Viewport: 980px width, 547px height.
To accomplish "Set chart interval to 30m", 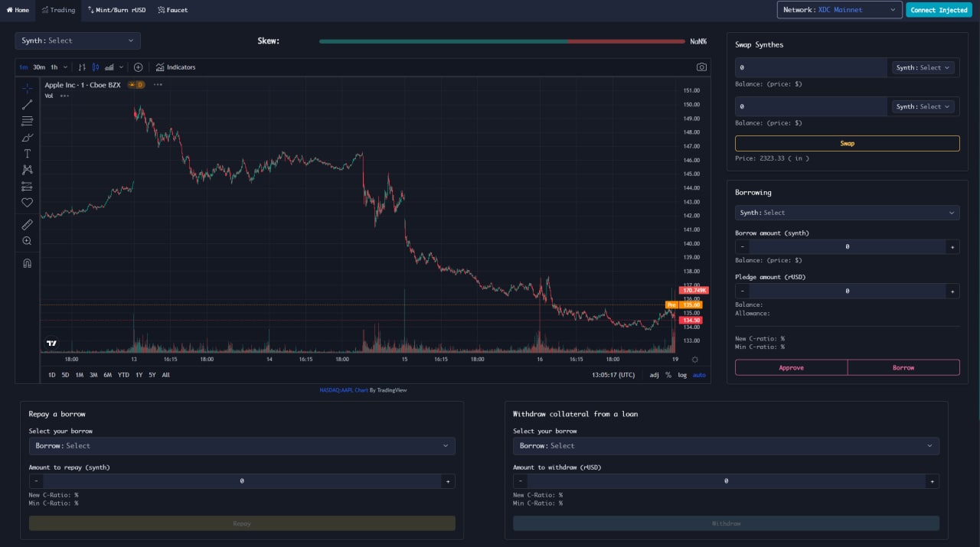I will [39, 67].
